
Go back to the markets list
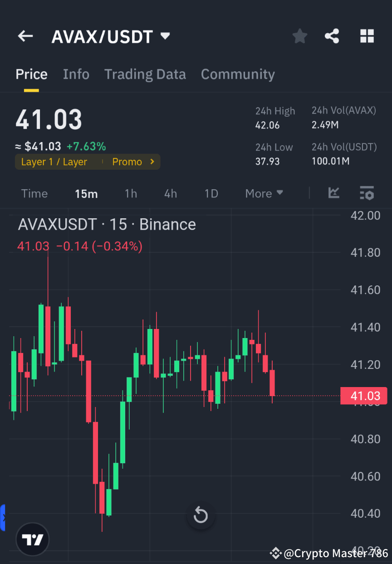25,36
